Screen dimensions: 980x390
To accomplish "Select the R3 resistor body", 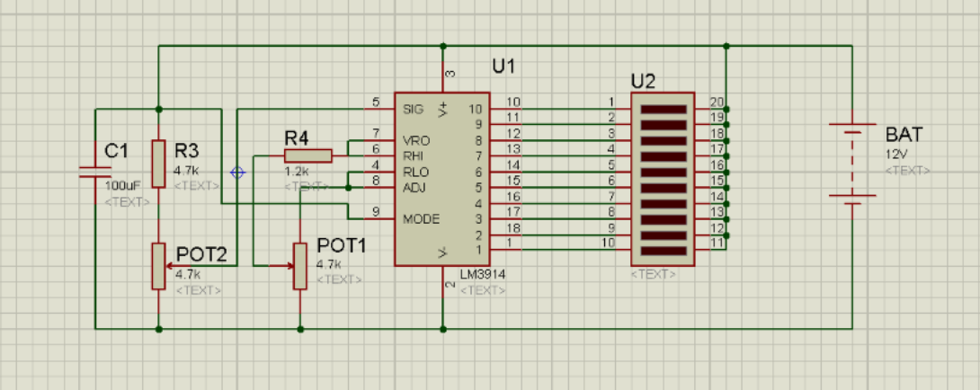I will [x=158, y=164].
